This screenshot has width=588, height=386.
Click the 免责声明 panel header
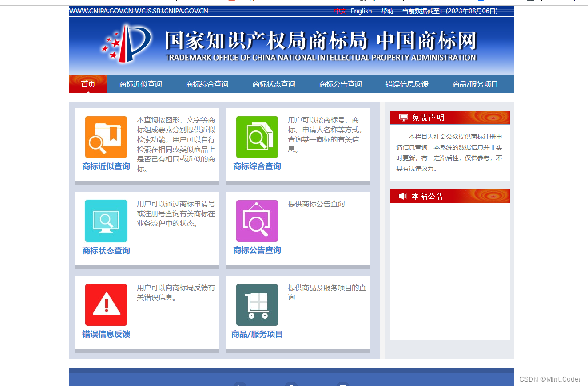tap(450, 118)
